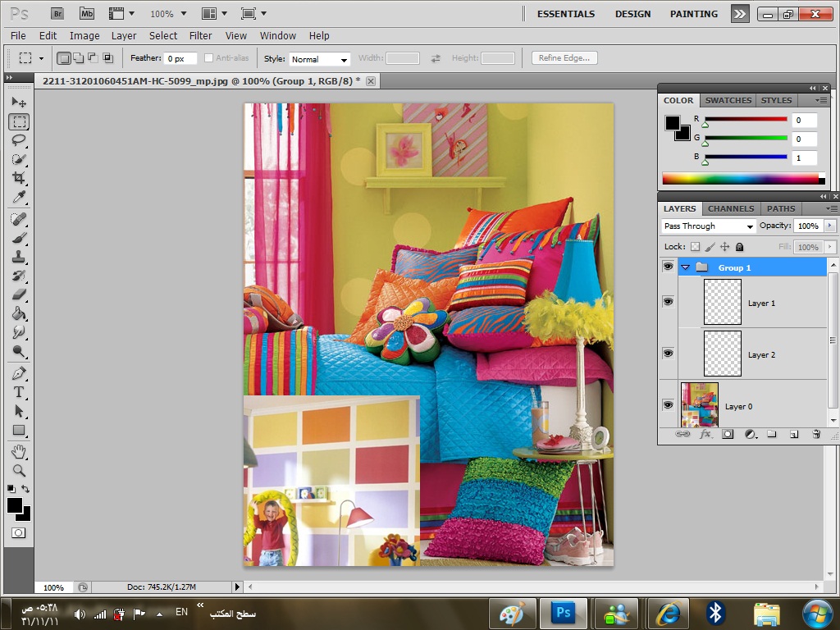Launch Adobe Bridge from top bar
Viewport: 840px width, 630px height.
coord(57,13)
